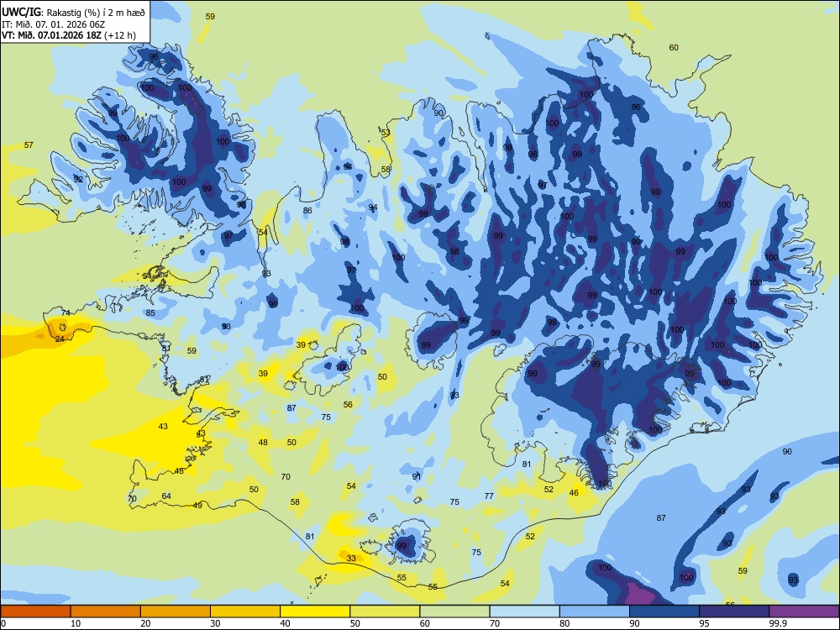Select the dark blue 90–95 legend swatch

pos(664,612)
